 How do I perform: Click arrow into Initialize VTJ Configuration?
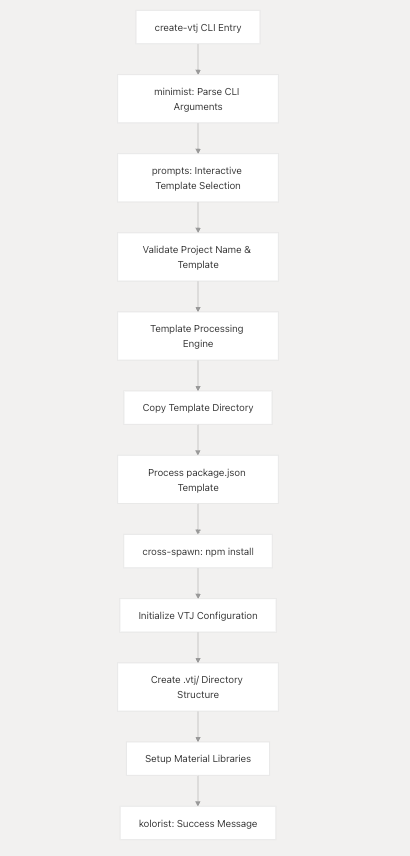198,583
